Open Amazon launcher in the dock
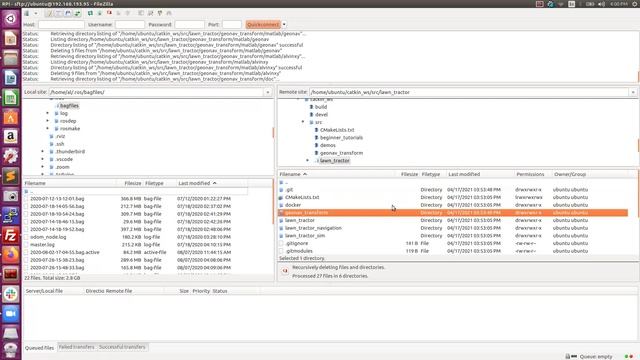640x360 pixels. (x=10, y=137)
